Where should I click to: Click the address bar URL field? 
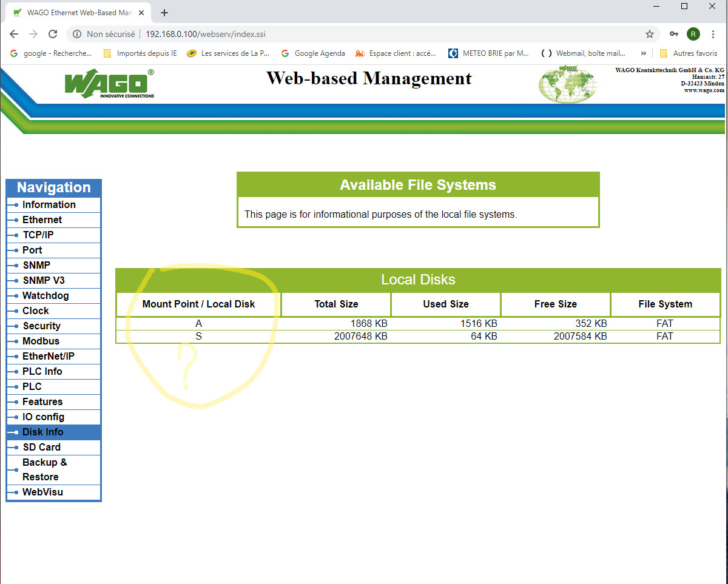click(364, 34)
